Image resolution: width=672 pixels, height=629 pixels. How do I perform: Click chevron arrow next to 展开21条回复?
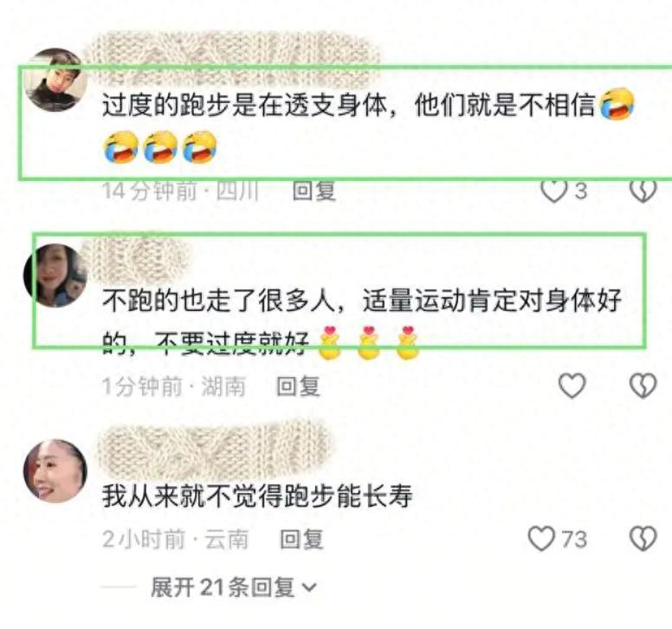click(x=309, y=587)
